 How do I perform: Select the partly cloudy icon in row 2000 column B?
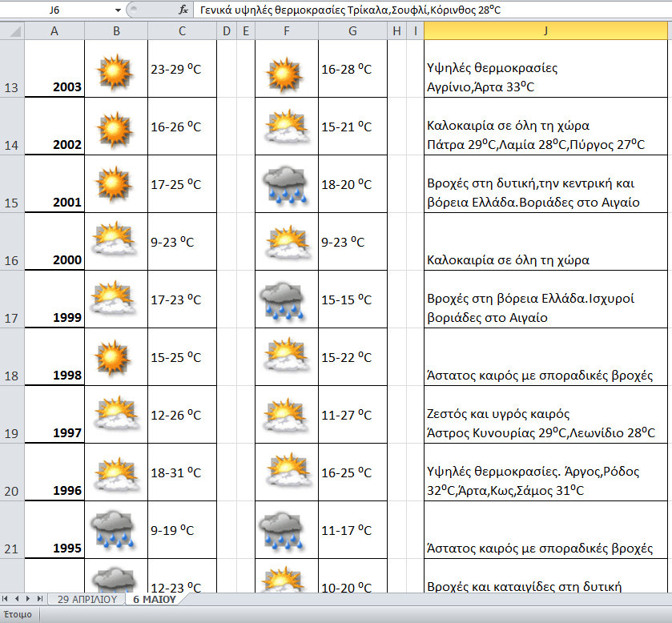[x=115, y=242]
